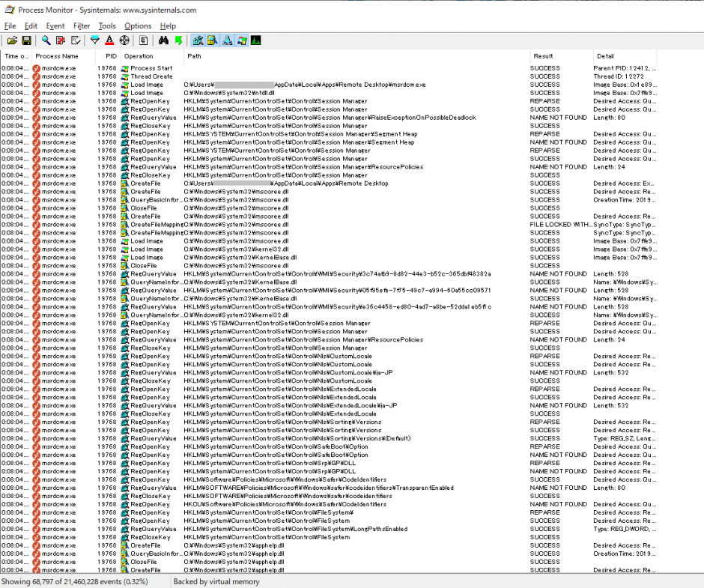Open the Options menu
Viewport: 704px width, 588px height.
click(x=138, y=26)
